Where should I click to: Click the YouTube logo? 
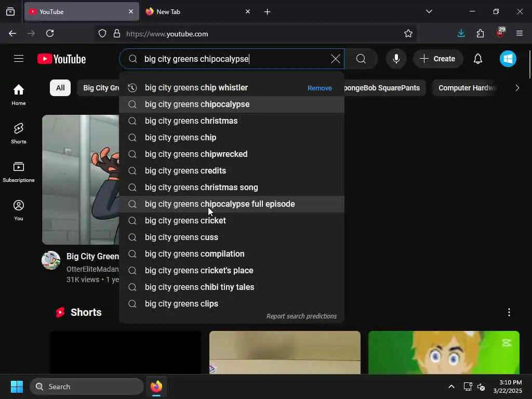pyautogui.click(x=61, y=59)
